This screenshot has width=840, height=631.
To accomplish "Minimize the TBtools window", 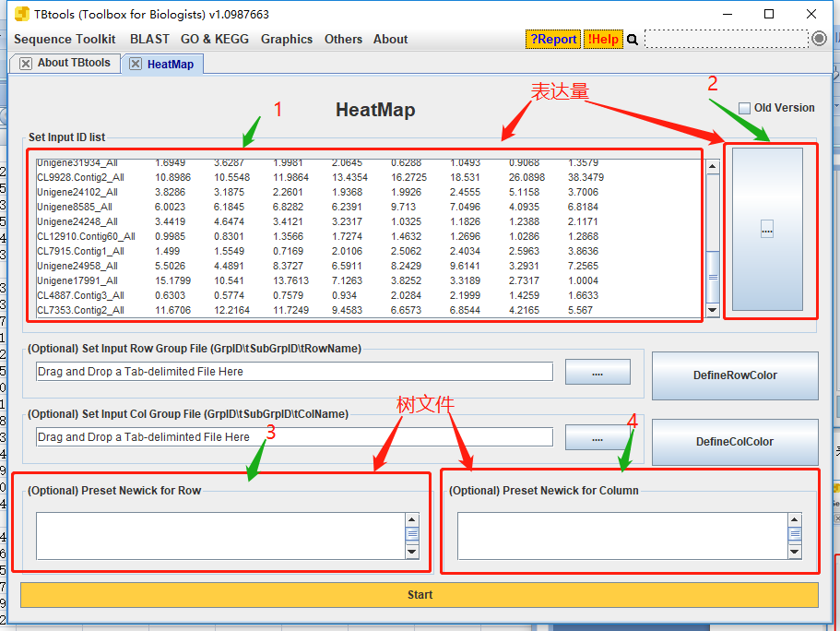I will [x=727, y=14].
